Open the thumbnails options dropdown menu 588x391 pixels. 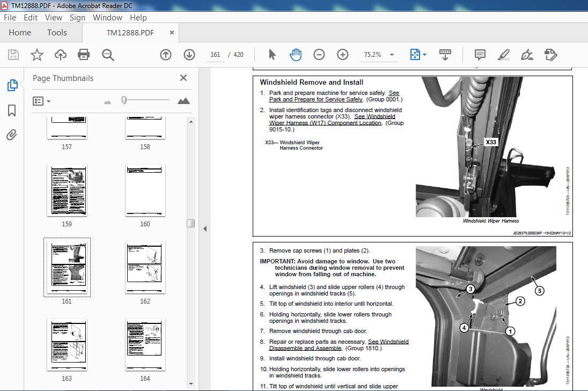[42, 101]
